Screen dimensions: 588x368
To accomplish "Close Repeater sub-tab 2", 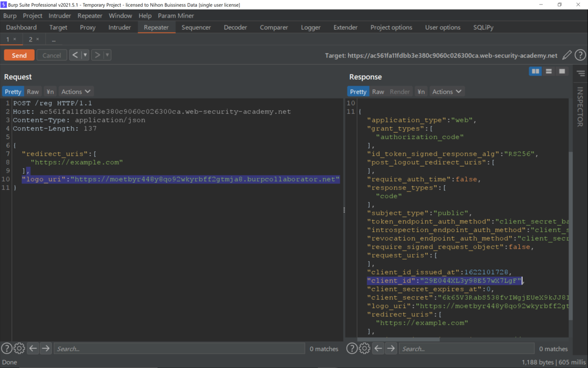I will pos(37,39).
